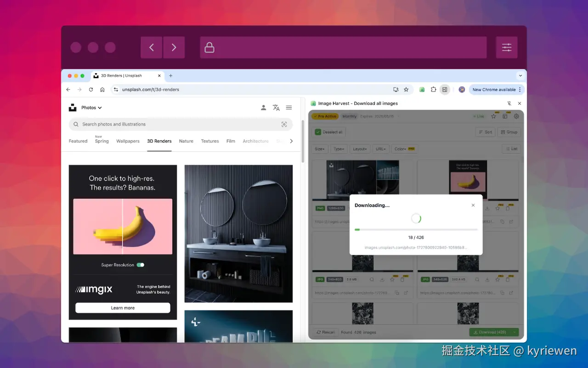Click the download progress bar

point(416,229)
